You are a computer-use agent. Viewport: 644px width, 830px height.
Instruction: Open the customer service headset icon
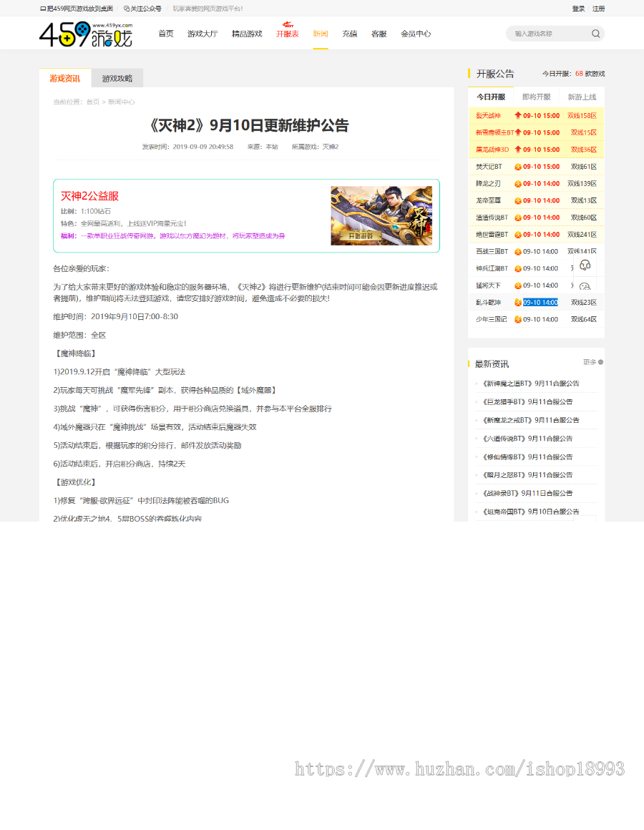point(585,265)
